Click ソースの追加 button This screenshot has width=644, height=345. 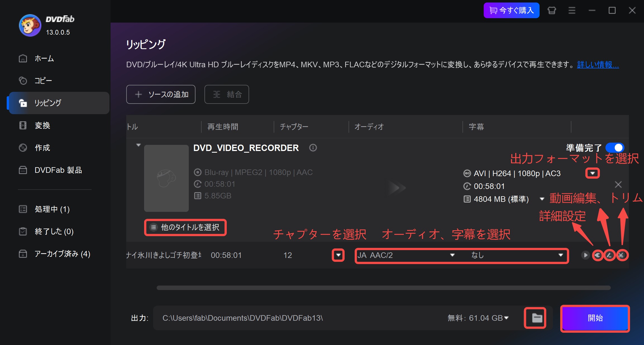point(161,94)
